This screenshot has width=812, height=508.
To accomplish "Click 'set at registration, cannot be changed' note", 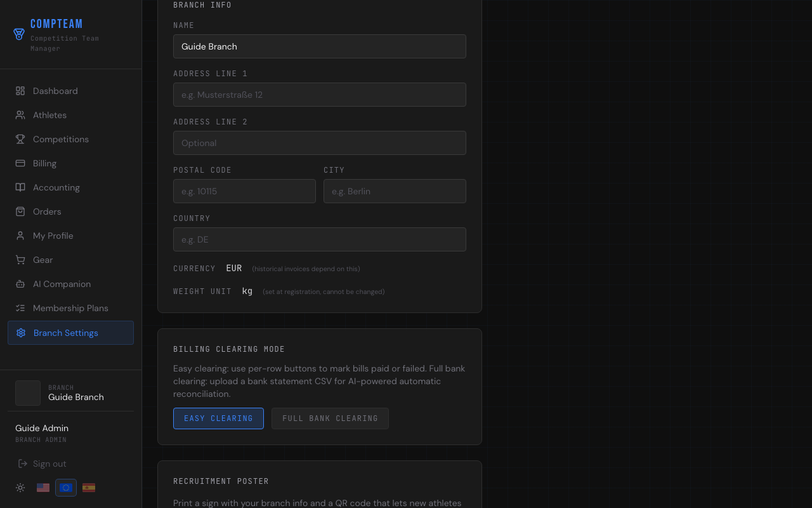I will click(x=324, y=291).
